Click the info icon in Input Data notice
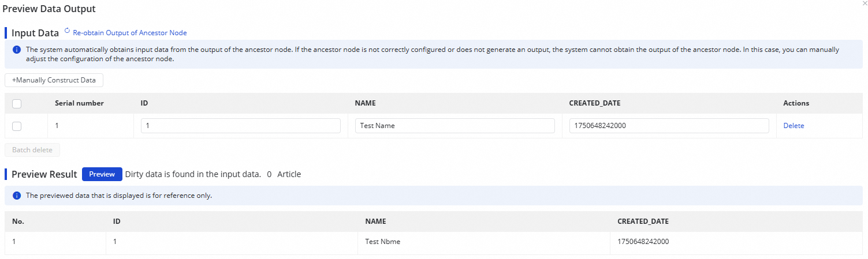This screenshot has width=868, height=259. coord(17,50)
